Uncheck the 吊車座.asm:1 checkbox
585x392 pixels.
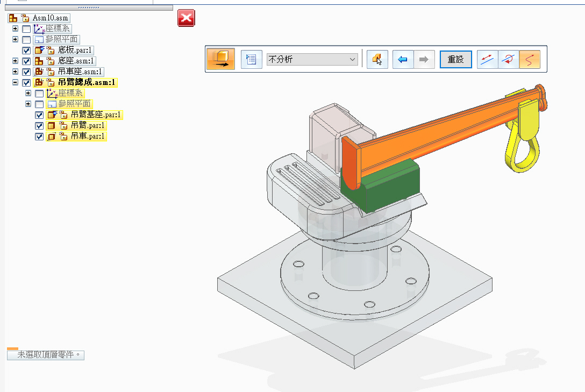[x=26, y=72]
